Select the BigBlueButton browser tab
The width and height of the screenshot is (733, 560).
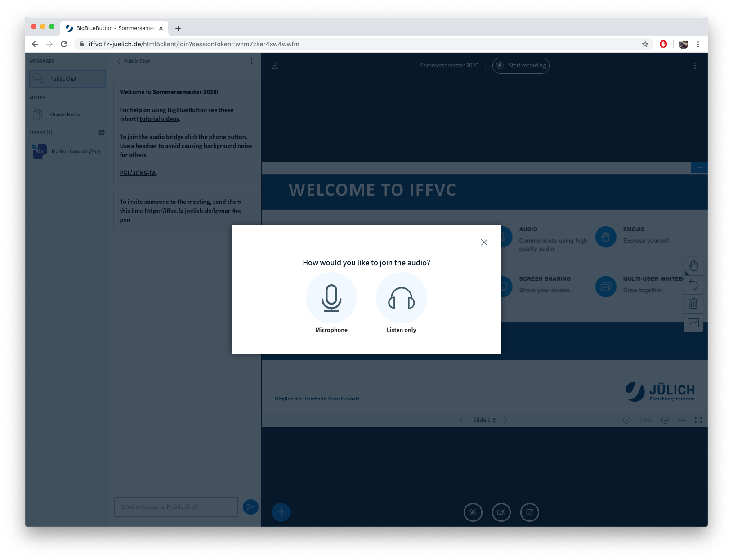click(114, 28)
